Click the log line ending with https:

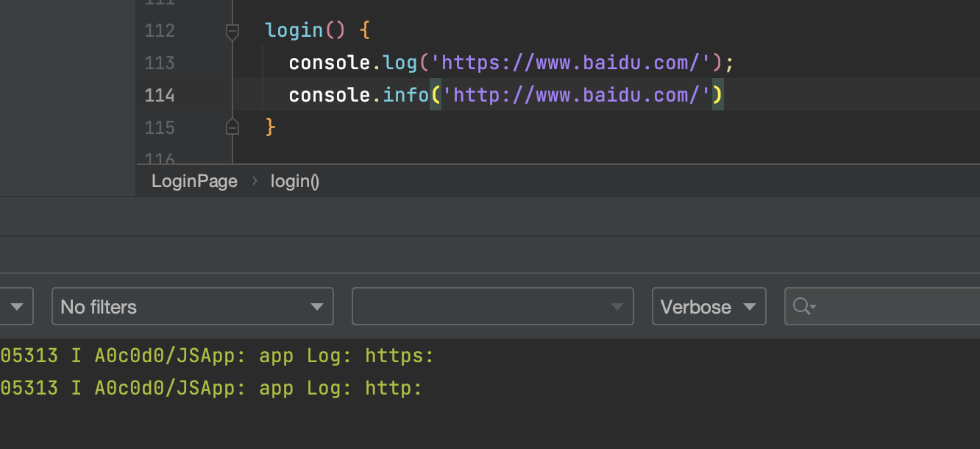pyautogui.click(x=217, y=356)
